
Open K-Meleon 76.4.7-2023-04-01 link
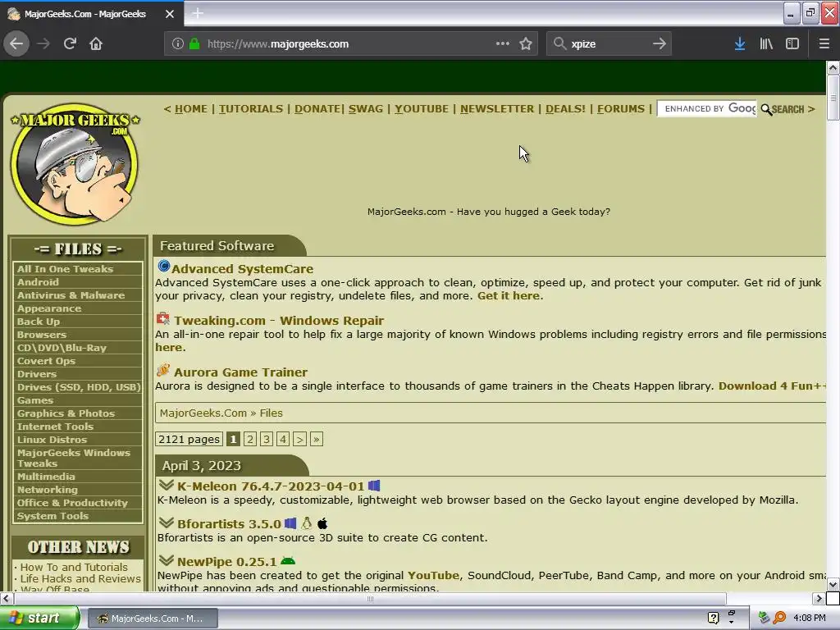[271, 486]
